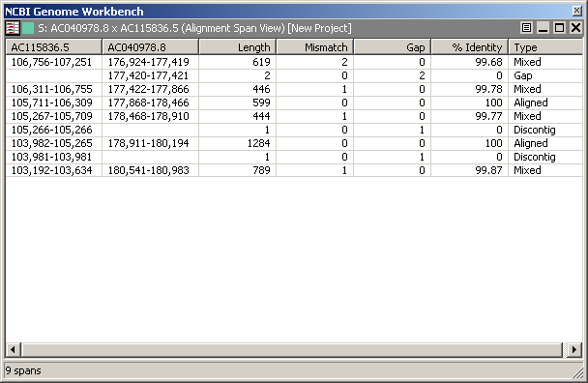The width and height of the screenshot is (588, 383).
Task: Click the green color square in title bar
Action: [x=28, y=28]
